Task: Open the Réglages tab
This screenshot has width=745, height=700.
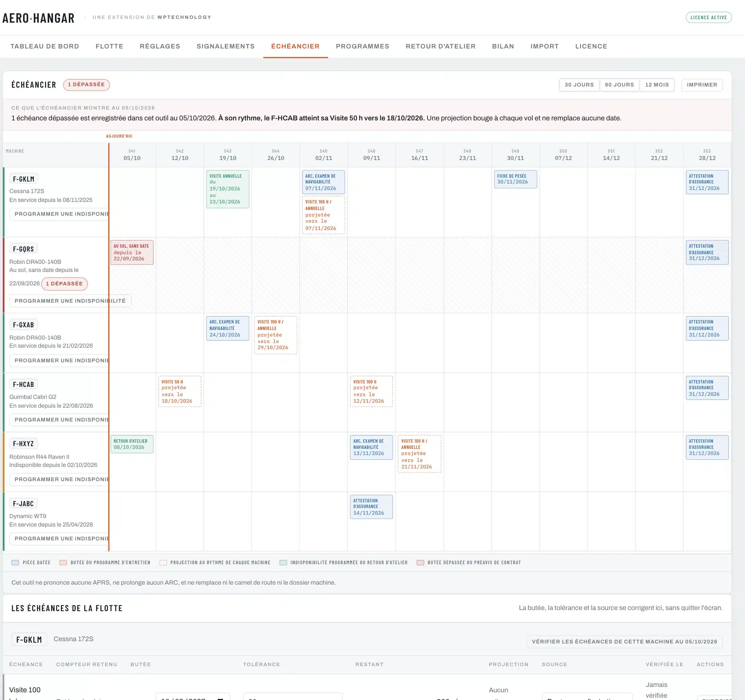Action: pyautogui.click(x=160, y=46)
